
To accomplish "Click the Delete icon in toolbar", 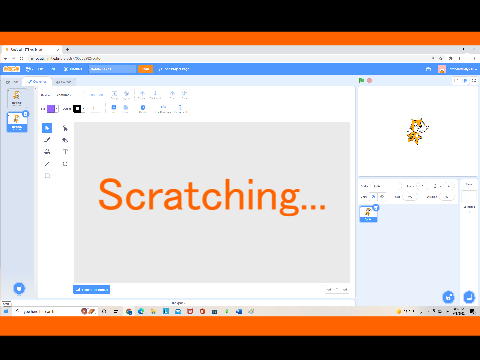I will [143, 109].
